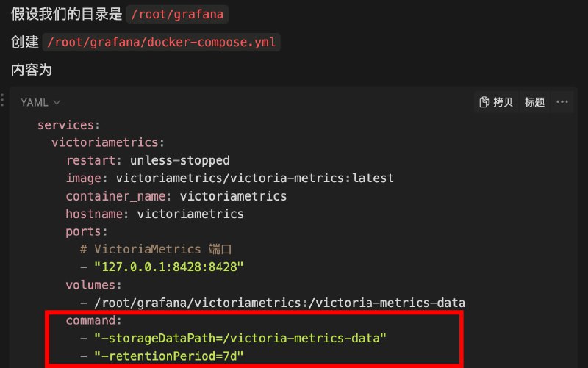Click the services: line
Screen dimensions: 588x368
click(x=69, y=125)
